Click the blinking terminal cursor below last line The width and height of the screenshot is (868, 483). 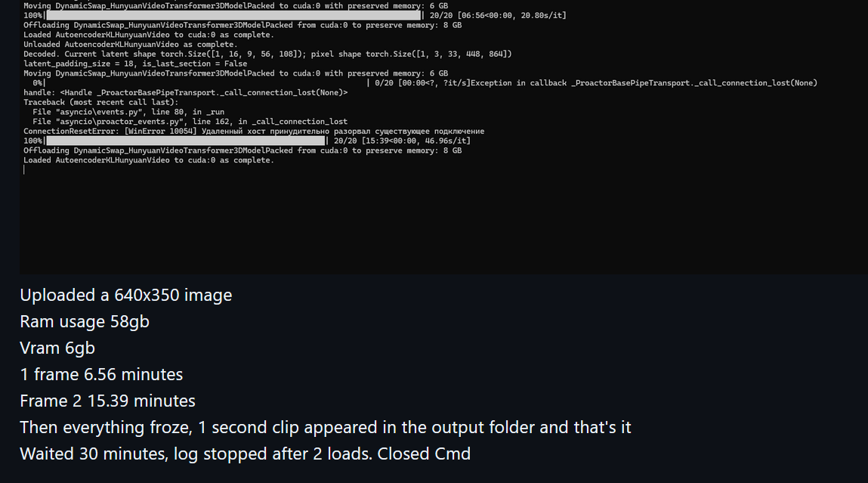point(24,170)
